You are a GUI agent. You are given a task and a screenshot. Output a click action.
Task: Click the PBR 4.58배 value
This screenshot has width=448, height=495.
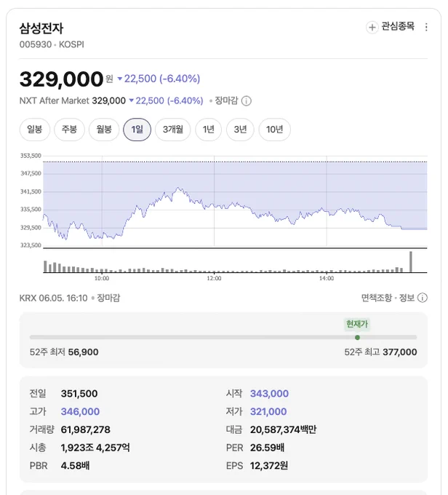tap(75, 466)
